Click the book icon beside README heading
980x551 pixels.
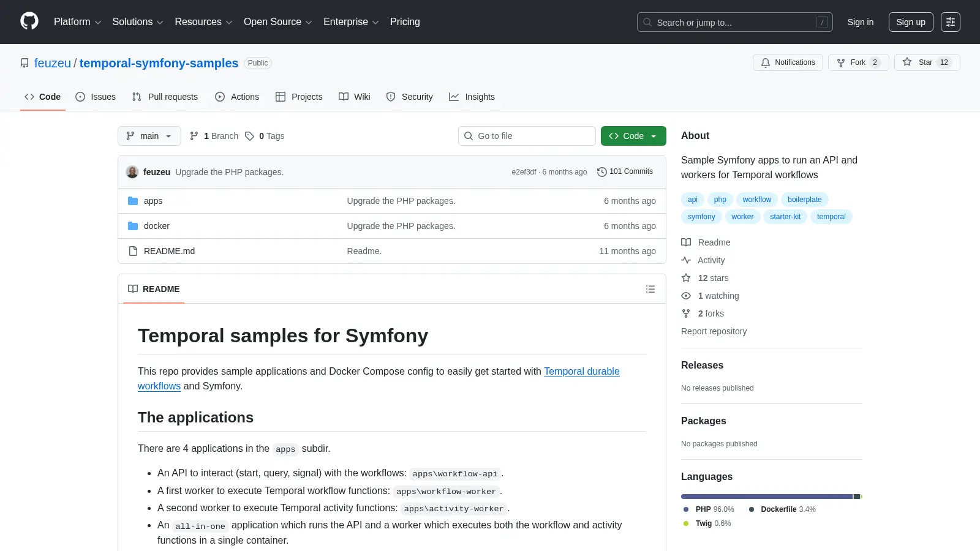tap(133, 289)
